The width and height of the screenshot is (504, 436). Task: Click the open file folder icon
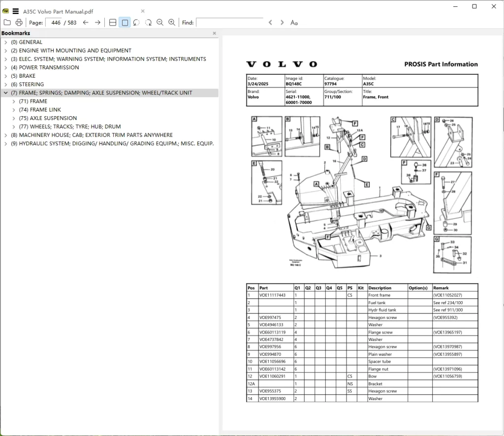[x=7, y=23]
